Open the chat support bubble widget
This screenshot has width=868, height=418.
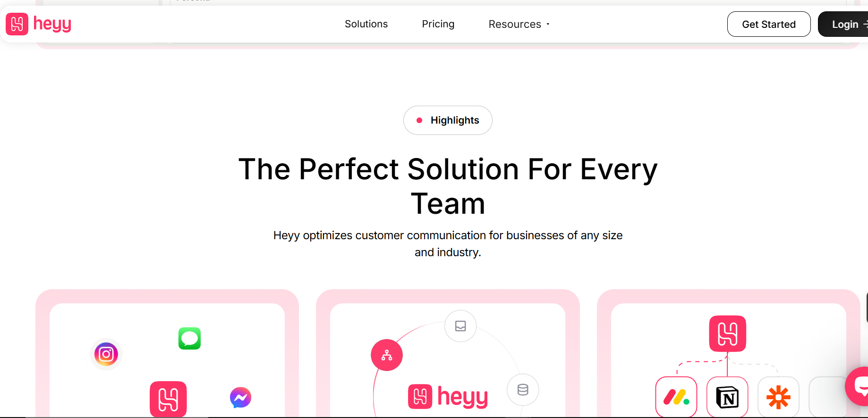[858, 386]
